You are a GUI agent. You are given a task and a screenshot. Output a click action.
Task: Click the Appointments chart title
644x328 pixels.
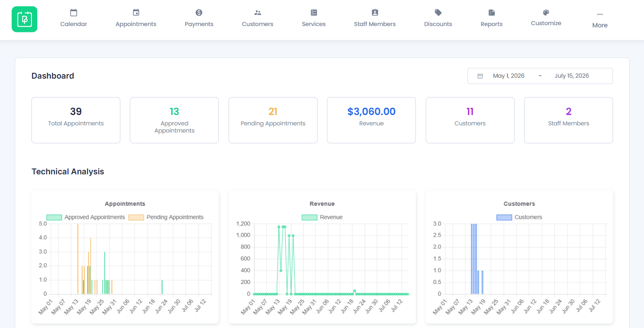pos(125,204)
